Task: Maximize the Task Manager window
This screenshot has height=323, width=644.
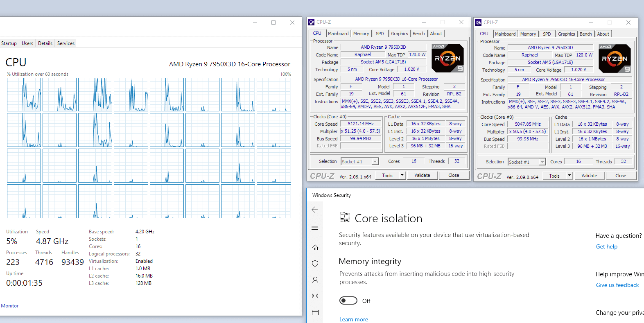Action: click(273, 23)
